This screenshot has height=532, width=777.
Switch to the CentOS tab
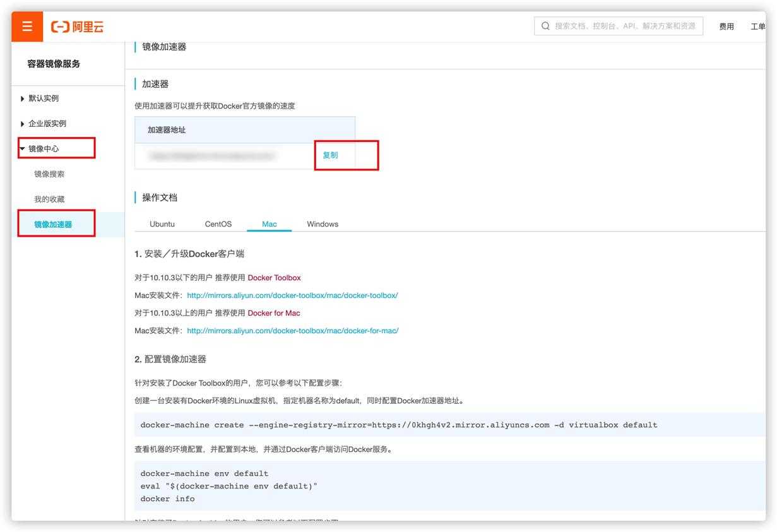tap(218, 224)
